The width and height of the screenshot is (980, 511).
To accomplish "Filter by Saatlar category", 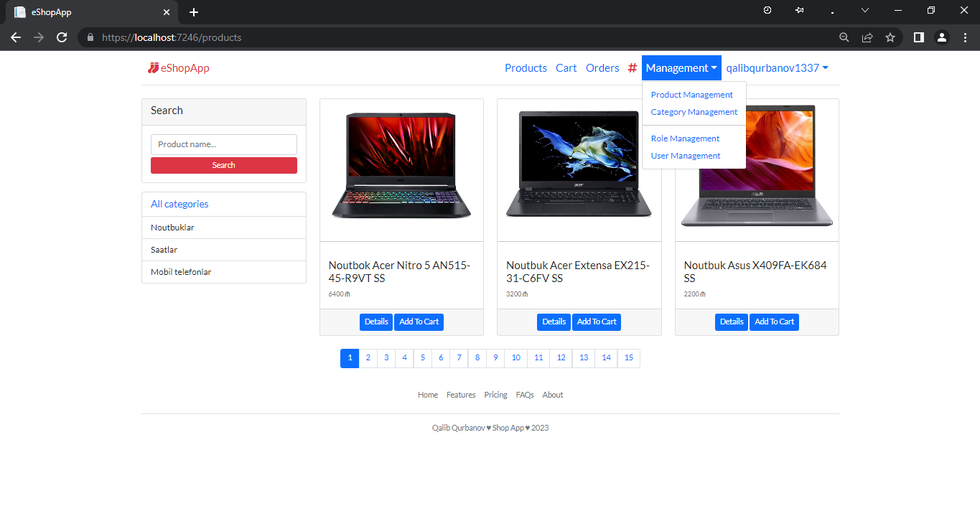I will [x=224, y=250].
